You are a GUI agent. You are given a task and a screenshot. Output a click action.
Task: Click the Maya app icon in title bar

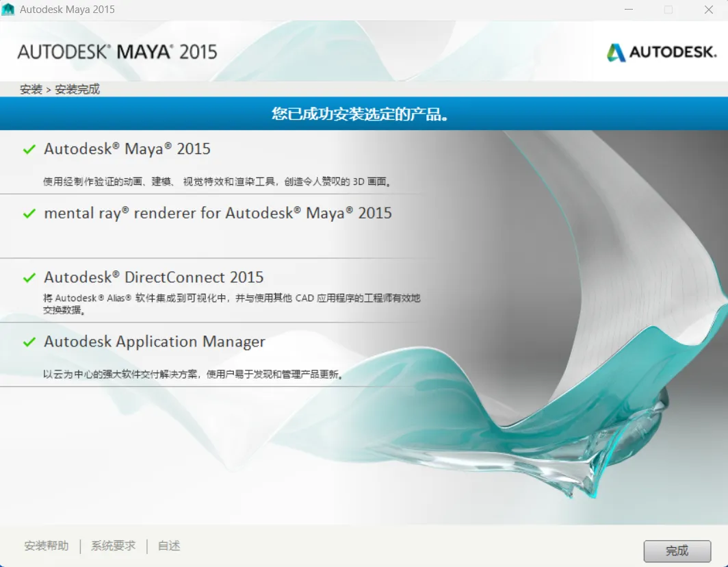8,10
